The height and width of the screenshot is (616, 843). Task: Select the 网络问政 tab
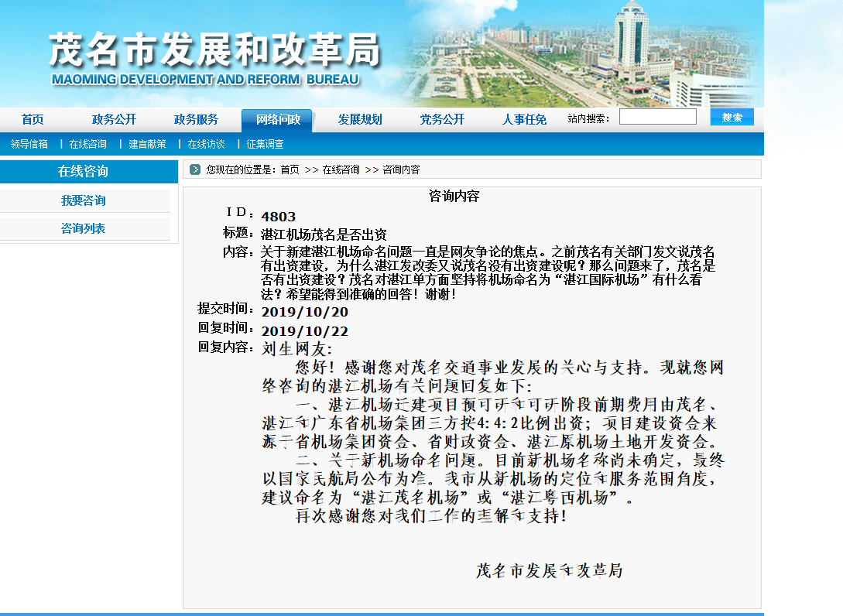pos(277,120)
